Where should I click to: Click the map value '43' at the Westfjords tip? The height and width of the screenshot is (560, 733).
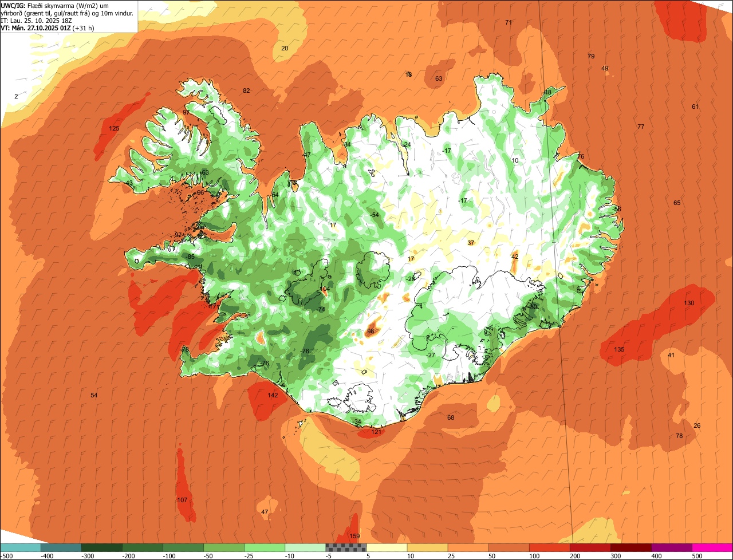click(x=129, y=183)
